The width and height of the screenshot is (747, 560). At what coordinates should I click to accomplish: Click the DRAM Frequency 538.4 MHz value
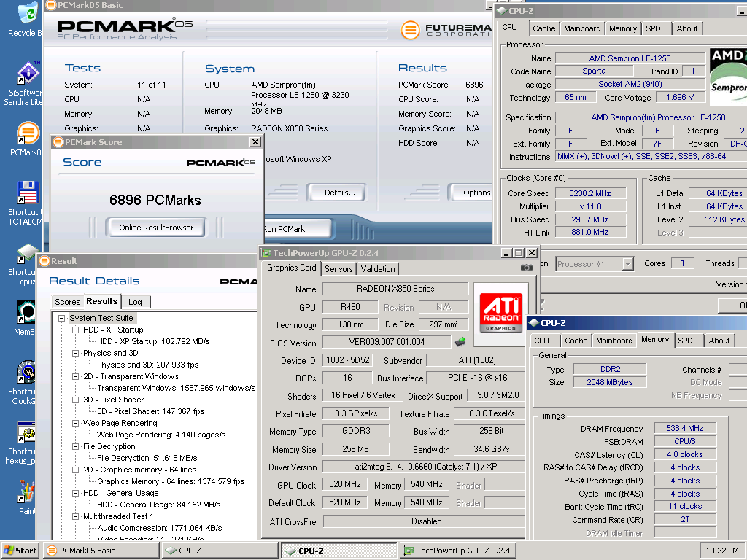[684, 428]
